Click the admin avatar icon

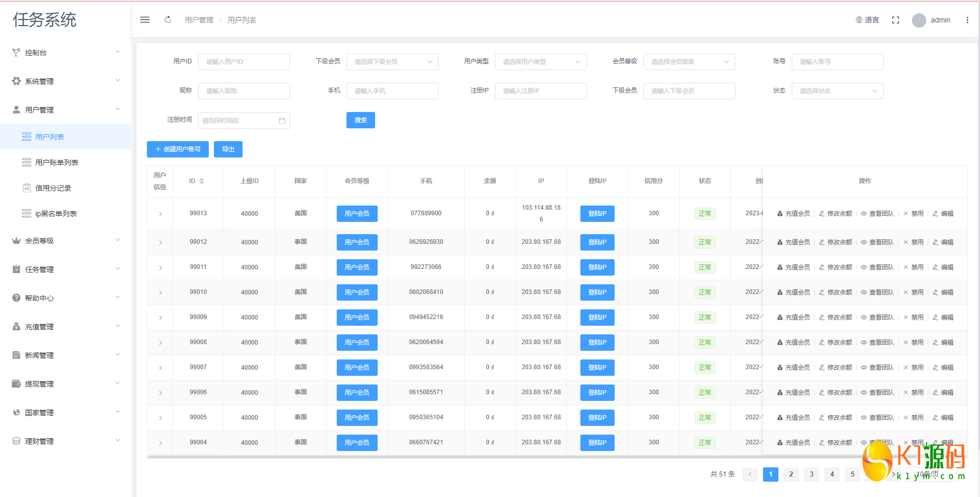coord(919,20)
